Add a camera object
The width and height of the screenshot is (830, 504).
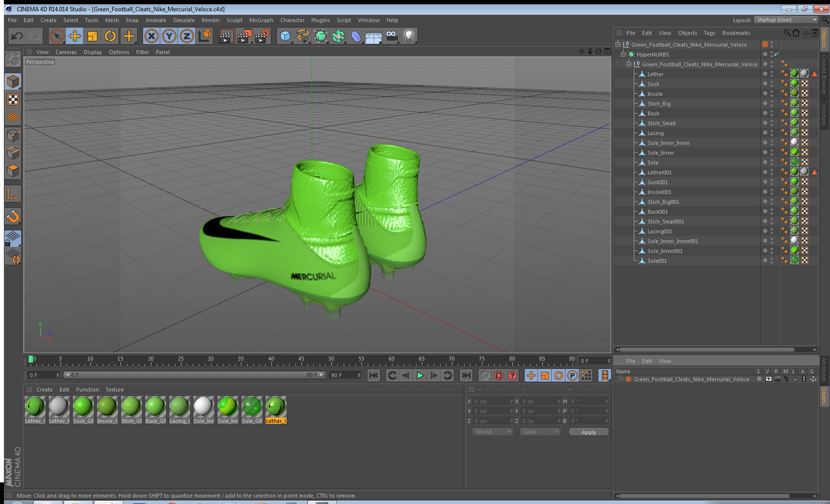tap(391, 36)
